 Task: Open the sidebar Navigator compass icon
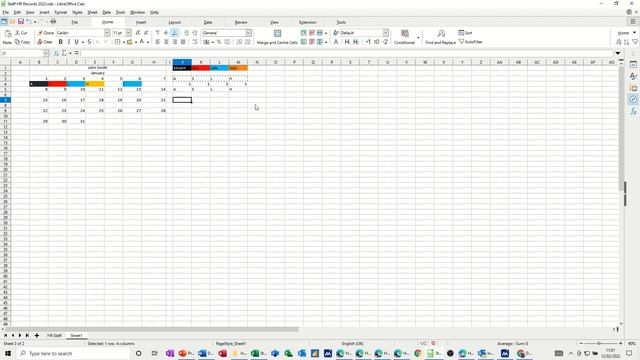[633, 100]
